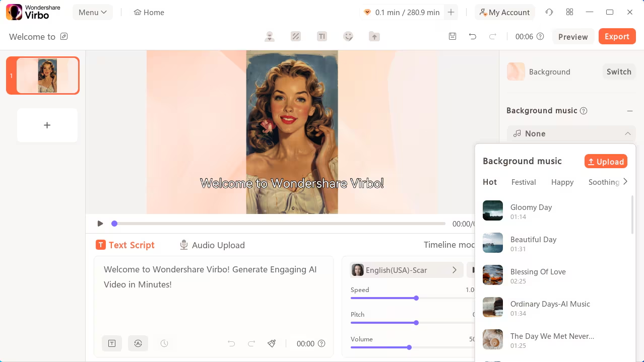Open the apps grid icon
Image resolution: width=644 pixels, height=362 pixels.
click(x=570, y=12)
